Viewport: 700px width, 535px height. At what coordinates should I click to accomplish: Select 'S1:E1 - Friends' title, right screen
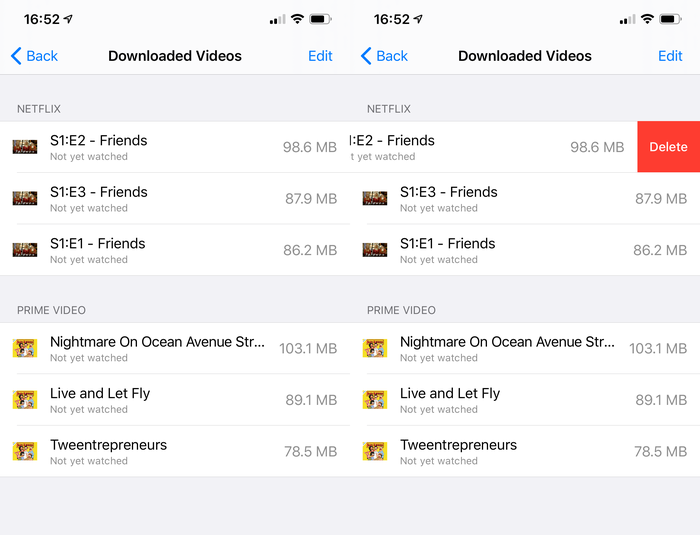(x=448, y=243)
